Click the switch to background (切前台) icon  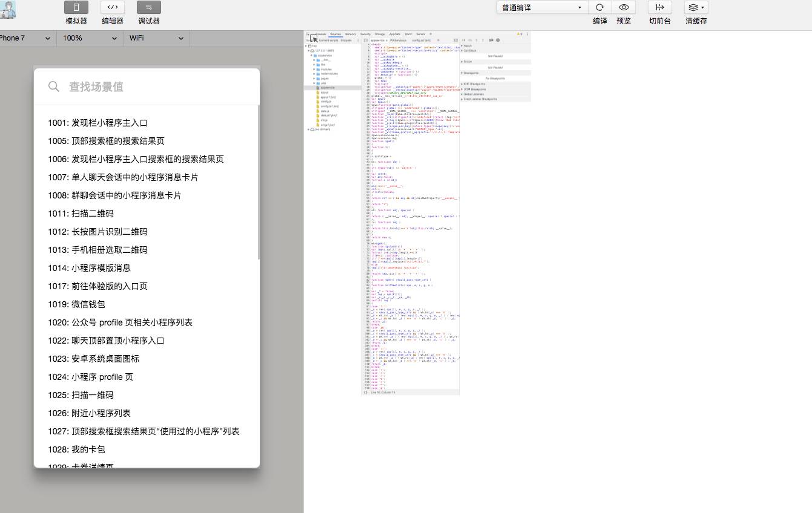tap(659, 8)
